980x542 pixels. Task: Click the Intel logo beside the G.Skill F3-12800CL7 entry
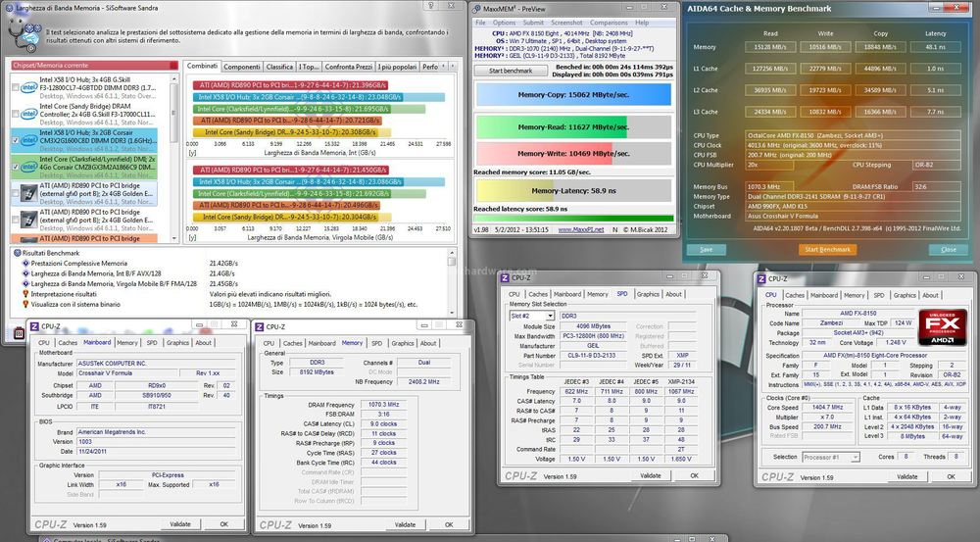pos(29,88)
